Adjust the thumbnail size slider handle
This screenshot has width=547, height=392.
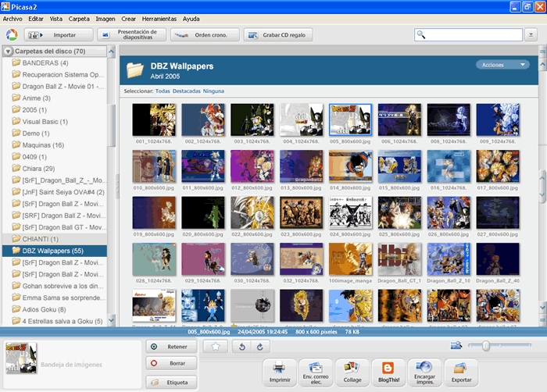click(485, 346)
